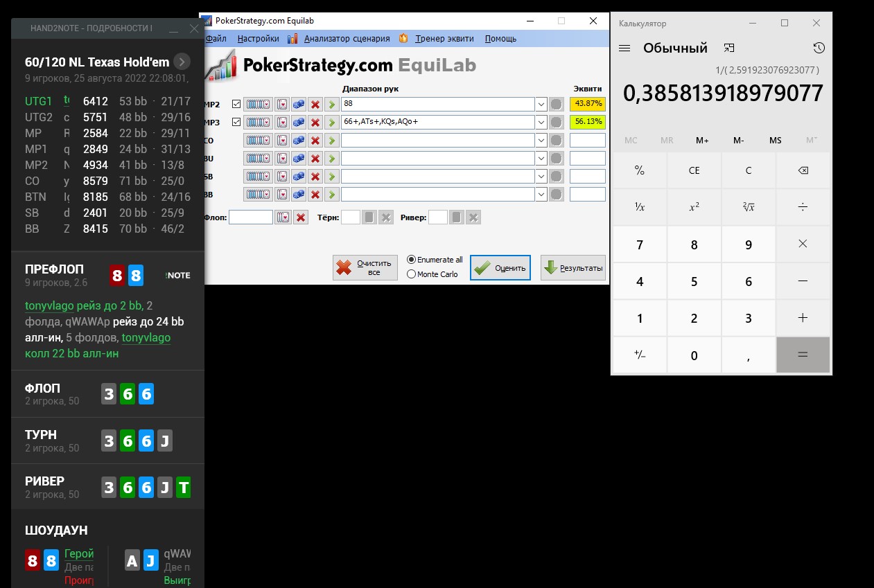The height and width of the screenshot is (588, 874).
Task: Open hand range selector for MP3 row
Action: [258, 122]
